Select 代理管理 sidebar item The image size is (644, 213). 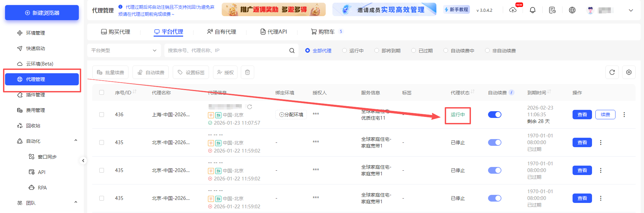tap(42, 79)
